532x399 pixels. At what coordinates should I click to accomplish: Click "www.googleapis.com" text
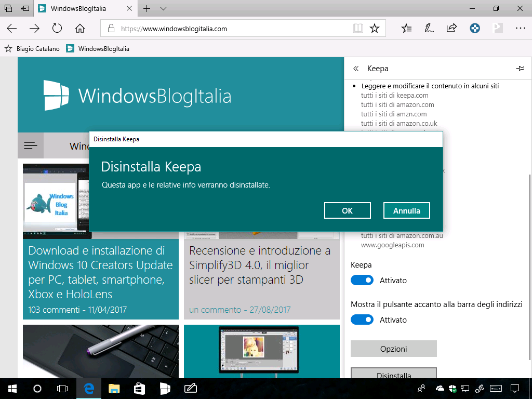[x=393, y=245]
